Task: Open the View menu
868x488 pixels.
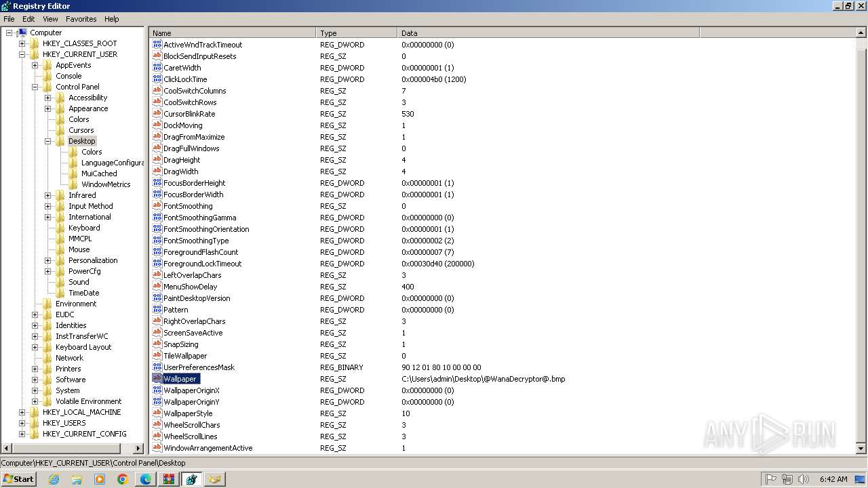Action: coord(50,19)
